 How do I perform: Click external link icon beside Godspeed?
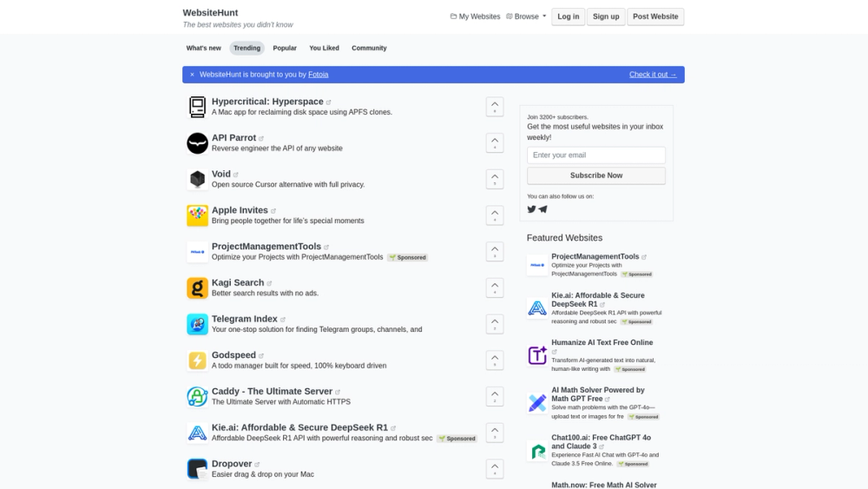click(261, 355)
